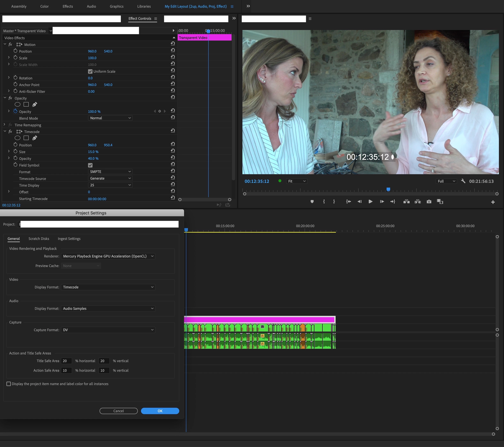This screenshot has width=504, height=447.
Task: Click the Add Marker icon
Action: pyautogui.click(x=312, y=201)
